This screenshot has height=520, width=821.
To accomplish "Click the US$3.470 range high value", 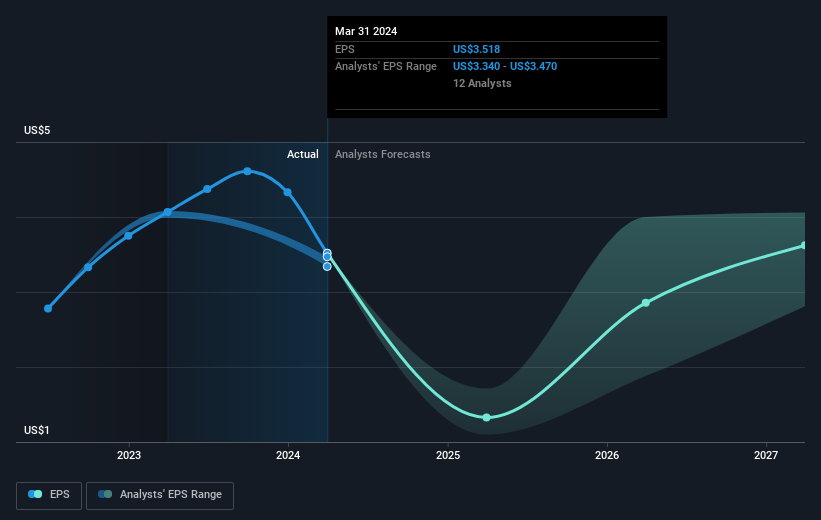I will click(x=534, y=67).
